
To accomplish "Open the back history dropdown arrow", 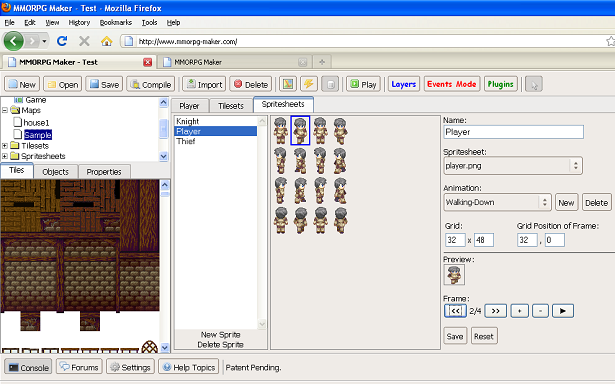I will 44,41.
